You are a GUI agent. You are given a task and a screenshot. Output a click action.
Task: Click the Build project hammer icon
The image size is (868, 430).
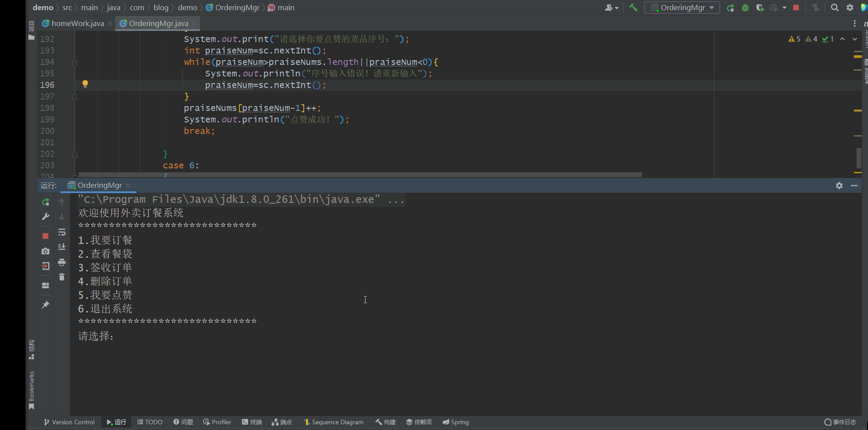(x=633, y=8)
